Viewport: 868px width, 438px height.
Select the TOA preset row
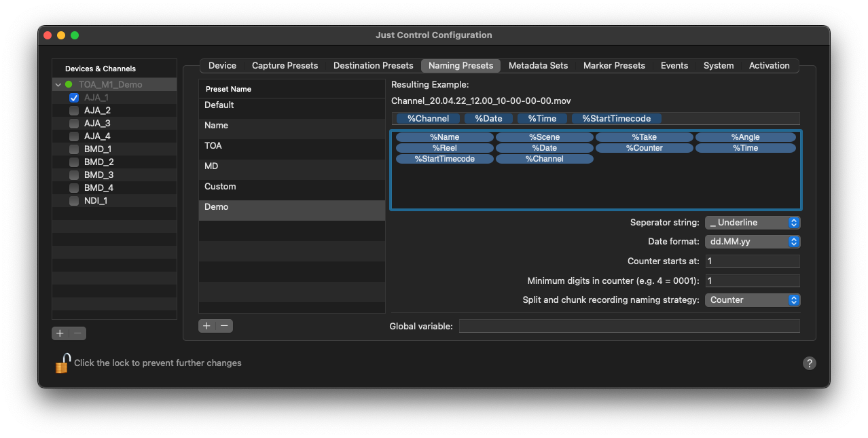[x=292, y=149]
